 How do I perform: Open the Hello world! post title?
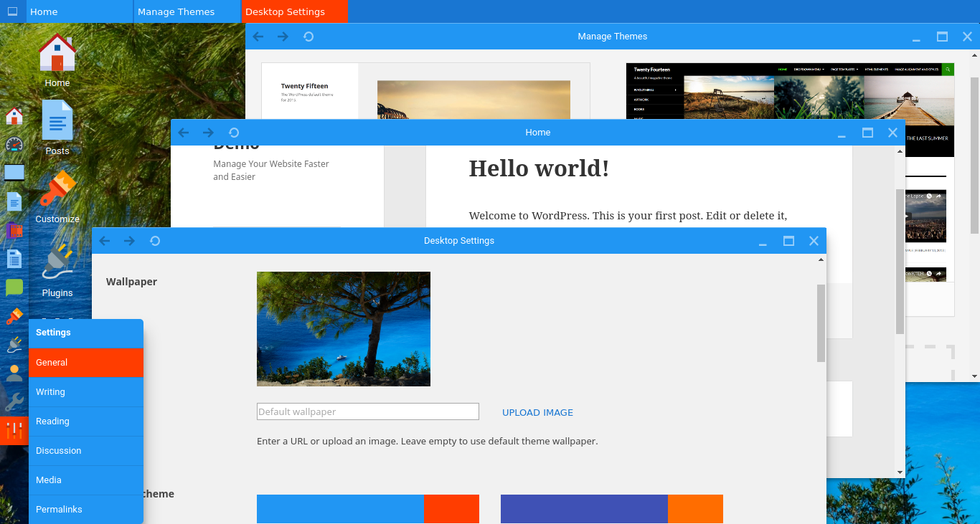[x=539, y=168]
